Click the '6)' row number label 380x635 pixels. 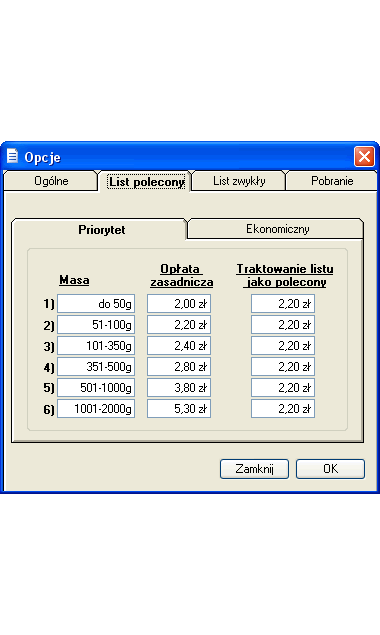[49, 409]
